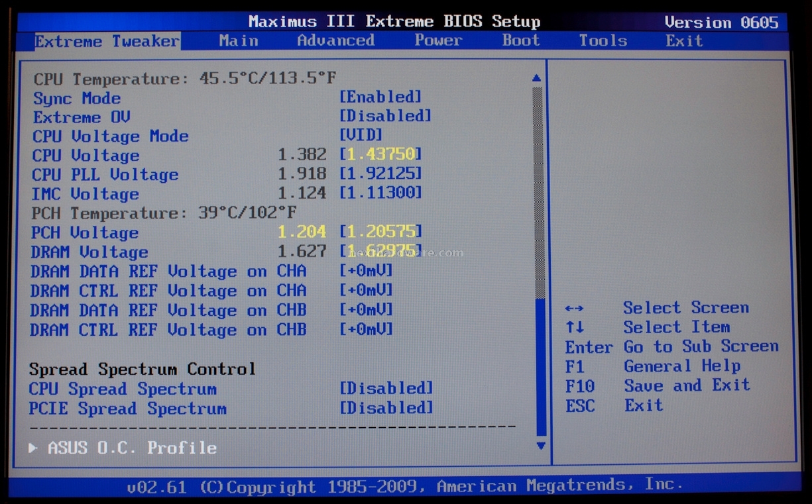
Task: Select the CPU PLL Voltage label
Action: 105,175
